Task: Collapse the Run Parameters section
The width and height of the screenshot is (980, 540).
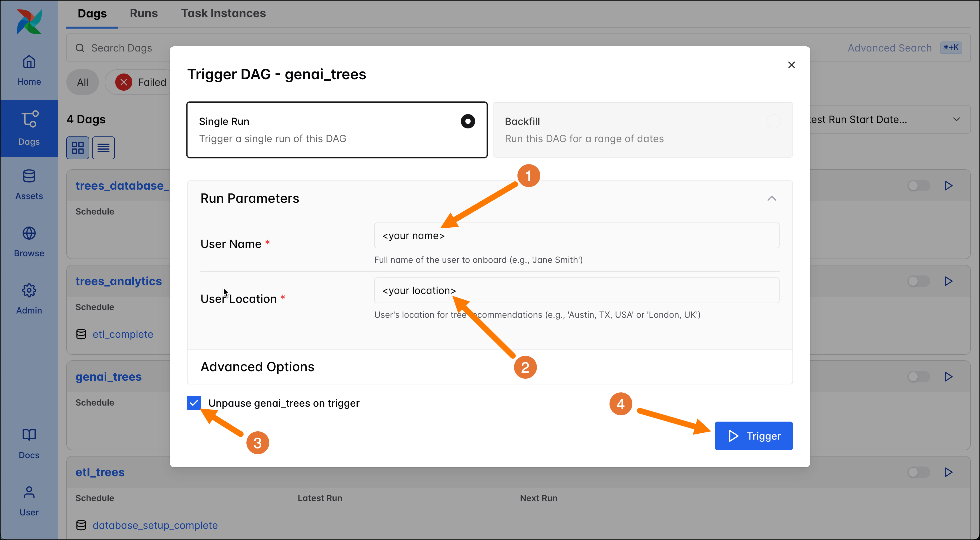Action: click(x=772, y=198)
